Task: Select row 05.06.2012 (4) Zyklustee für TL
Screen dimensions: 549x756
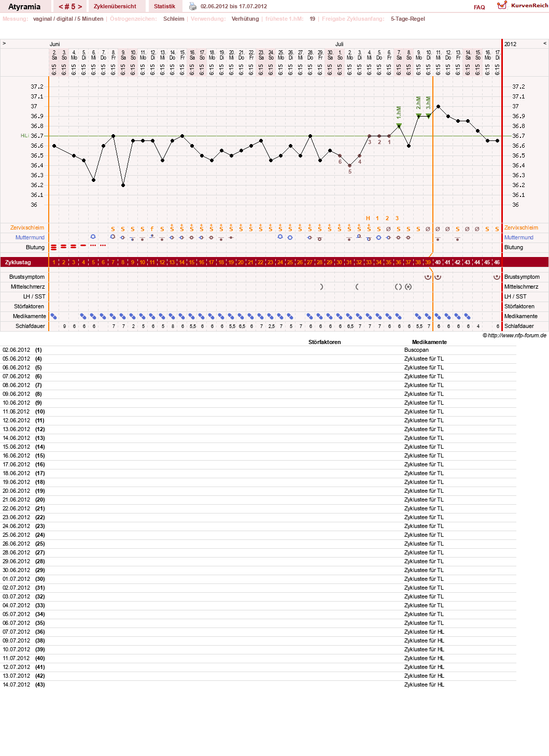Action: (x=258, y=359)
